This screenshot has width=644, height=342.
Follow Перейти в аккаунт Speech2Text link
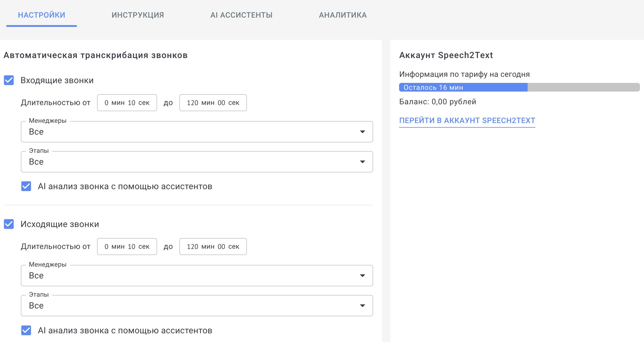click(x=467, y=120)
